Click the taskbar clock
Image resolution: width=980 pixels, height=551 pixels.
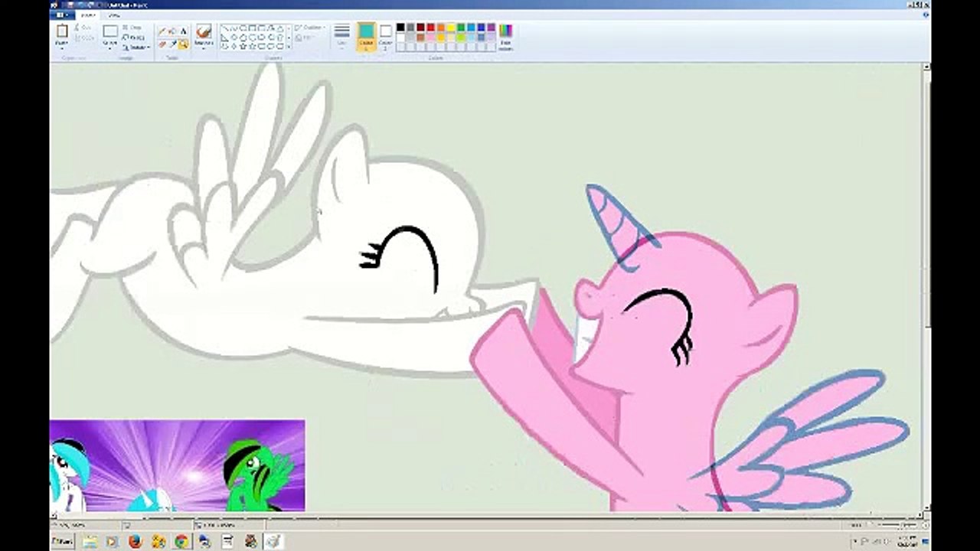click(907, 541)
